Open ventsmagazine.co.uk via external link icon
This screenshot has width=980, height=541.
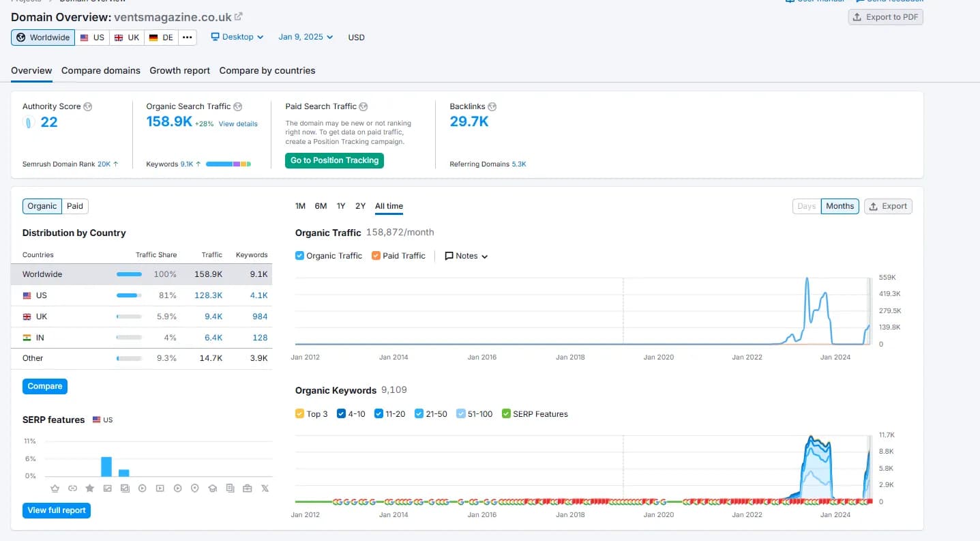pyautogui.click(x=238, y=16)
